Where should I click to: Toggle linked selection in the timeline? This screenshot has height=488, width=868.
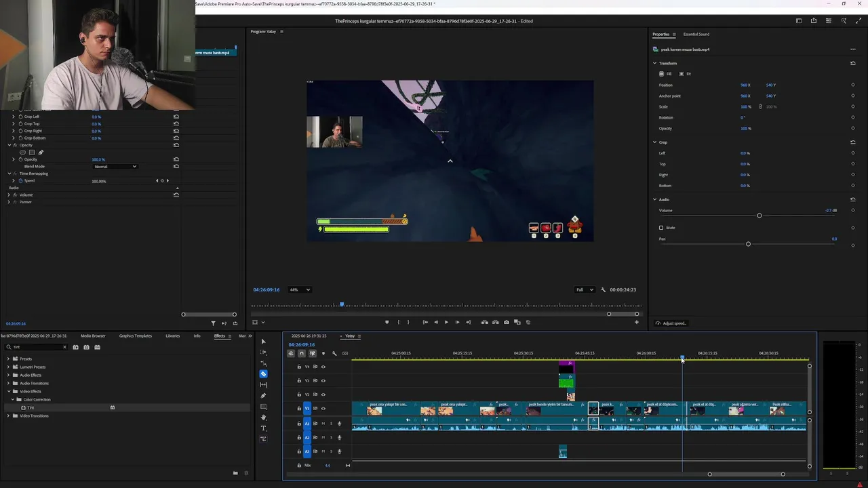(313, 353)
